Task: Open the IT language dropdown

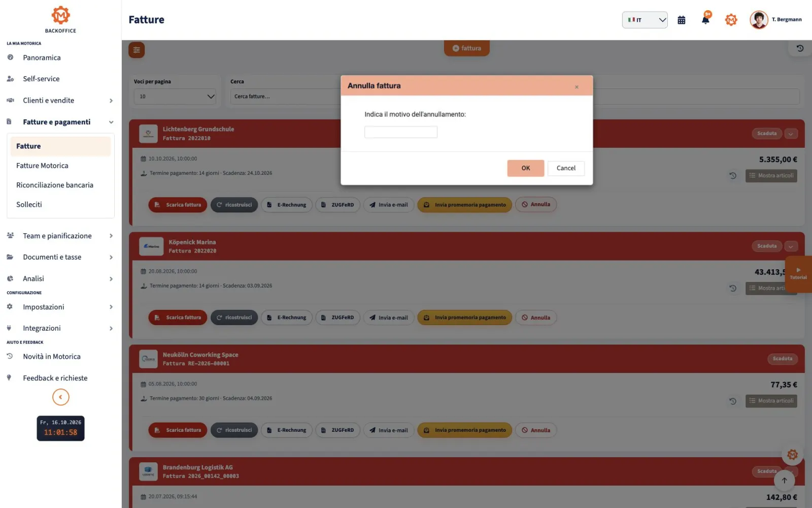Action: tap(645, 20)
